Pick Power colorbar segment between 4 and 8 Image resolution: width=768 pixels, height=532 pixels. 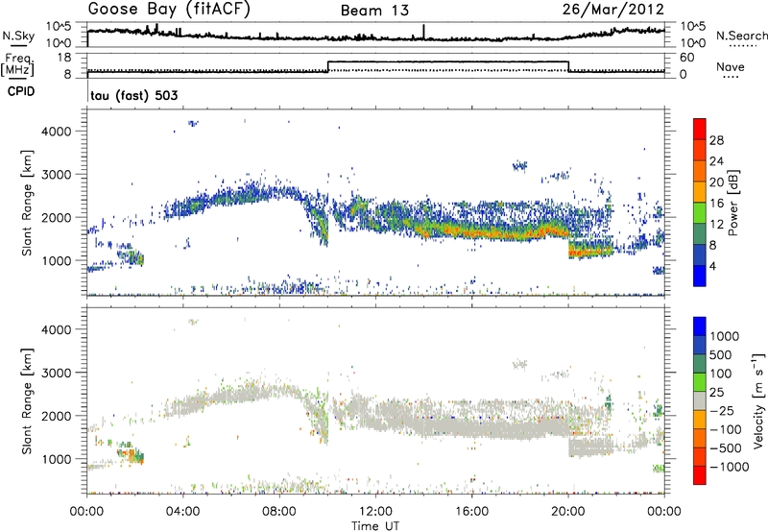(700, 254)
